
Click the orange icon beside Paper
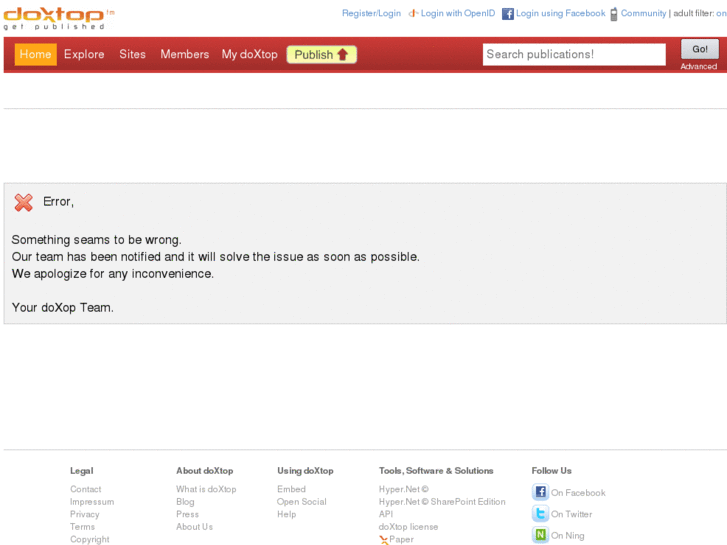coord(383,540)
